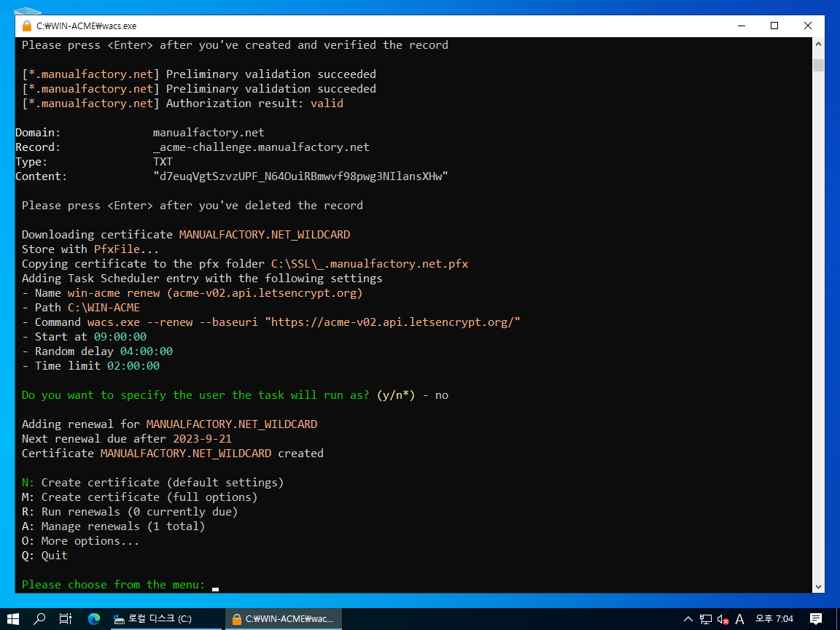Click the 'A: Manage renewals (1 total)' line
840x630 pixels.
pos(113,526)
